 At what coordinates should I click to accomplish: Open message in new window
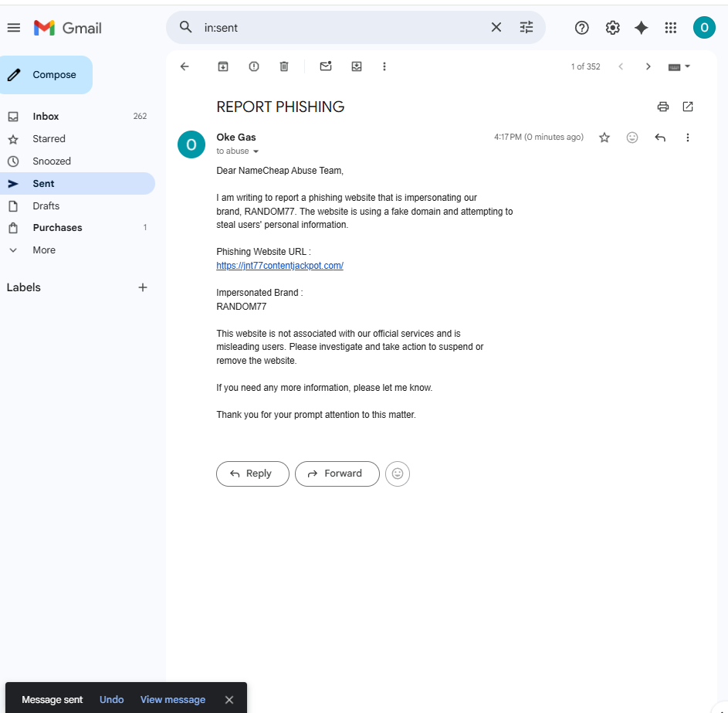tap(688, 107)
